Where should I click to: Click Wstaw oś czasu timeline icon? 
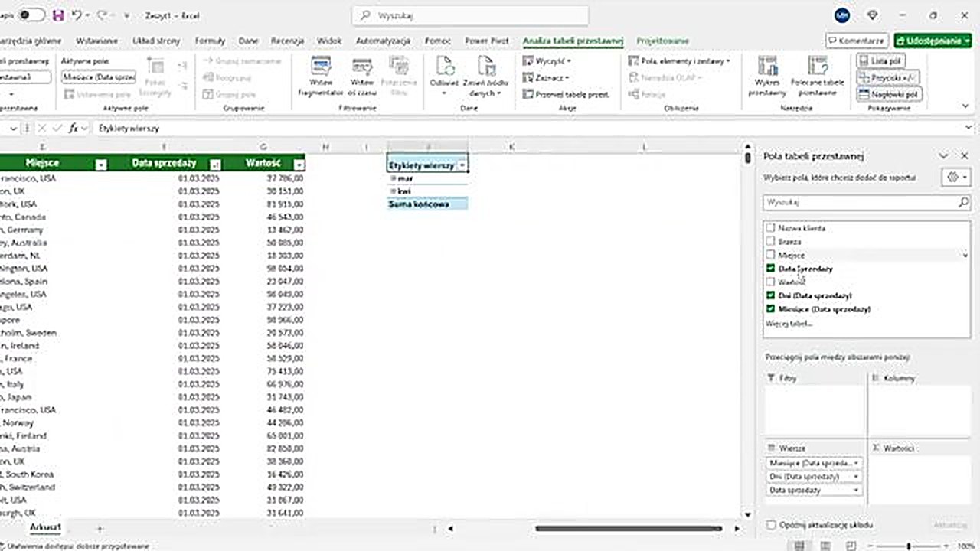[x=361, y=67]
